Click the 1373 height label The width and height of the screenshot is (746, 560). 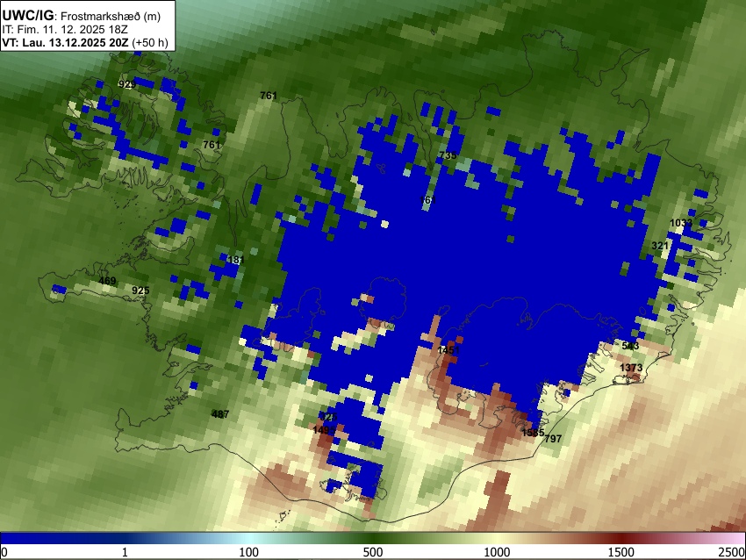pyautogui.click(x=631, y=368)
